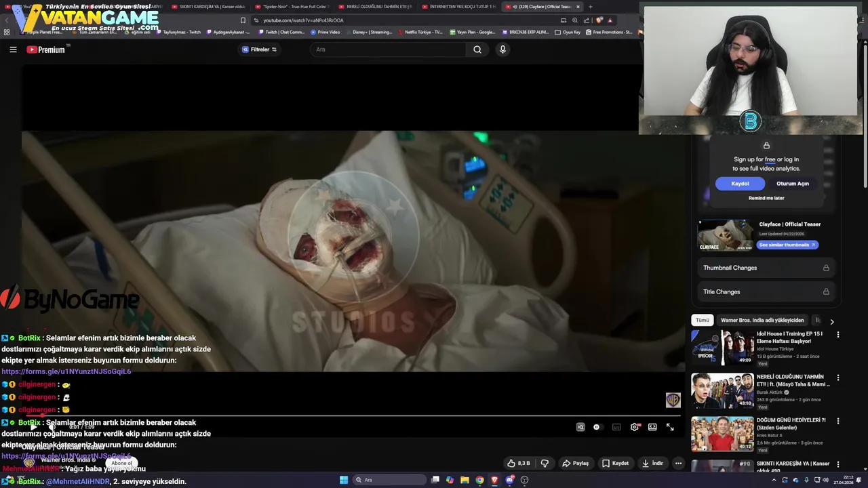This screenshot has height=488, width=868.
Task: Switch to NERELİ OLDUĞUNU TAHMİN browser tab
Action: coord(375,7)
